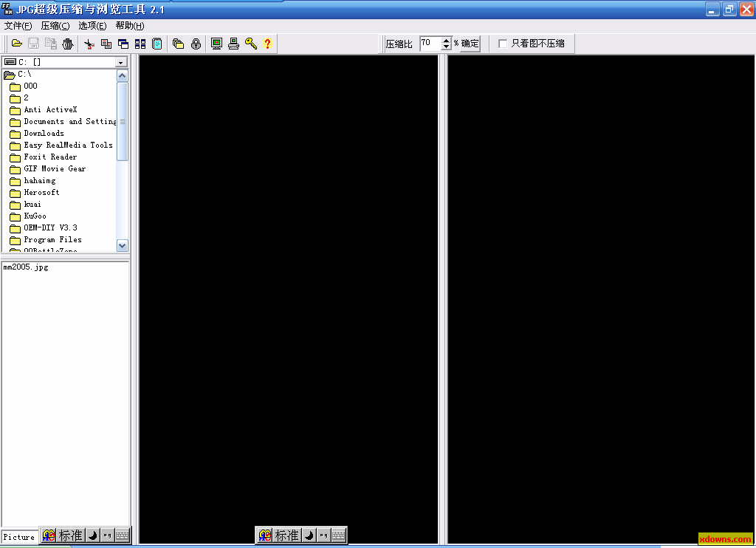Click the 压缩比 percentage input field

430,44
